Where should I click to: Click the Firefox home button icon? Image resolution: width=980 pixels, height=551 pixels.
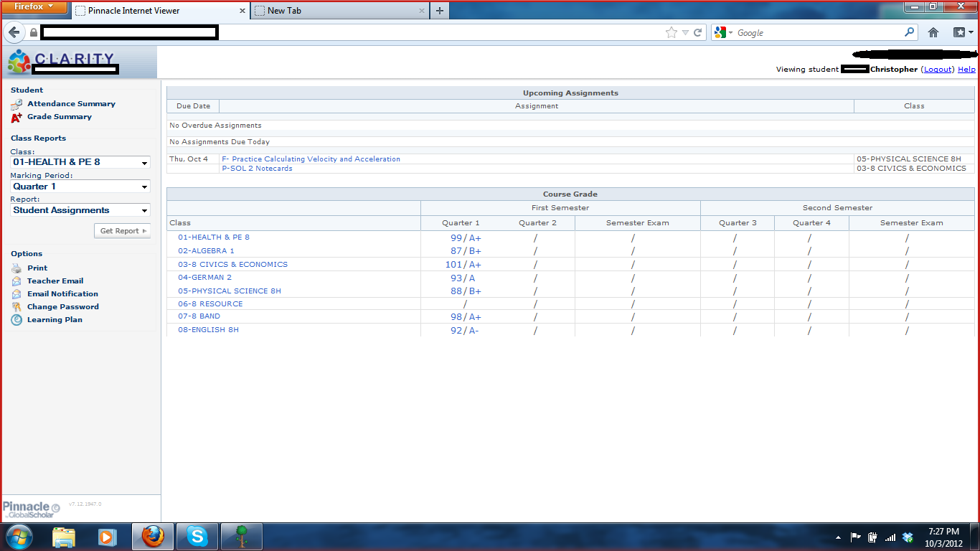933,32
